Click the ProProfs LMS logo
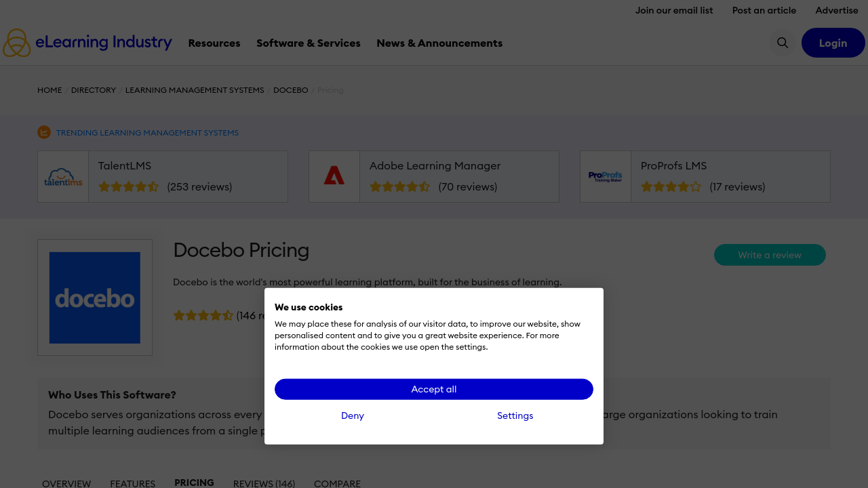868x488 pixels. (x=606, y=177)
